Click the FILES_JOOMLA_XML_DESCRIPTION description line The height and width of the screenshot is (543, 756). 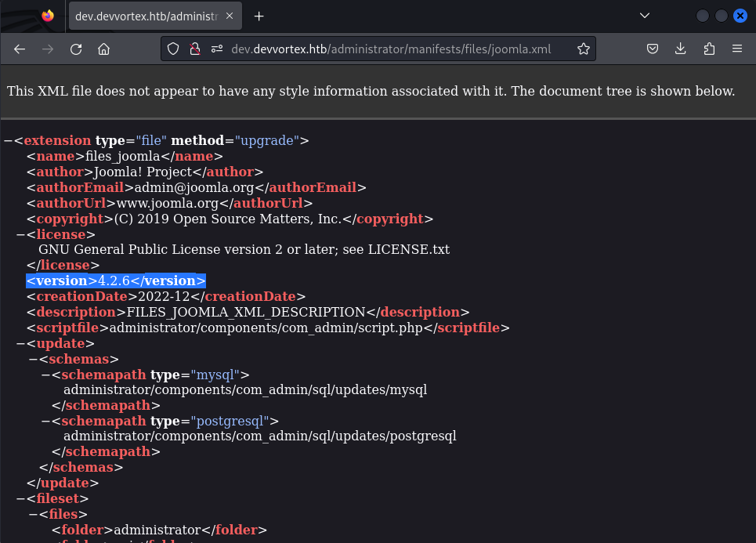pyautogui.click(x=248, y=312)
